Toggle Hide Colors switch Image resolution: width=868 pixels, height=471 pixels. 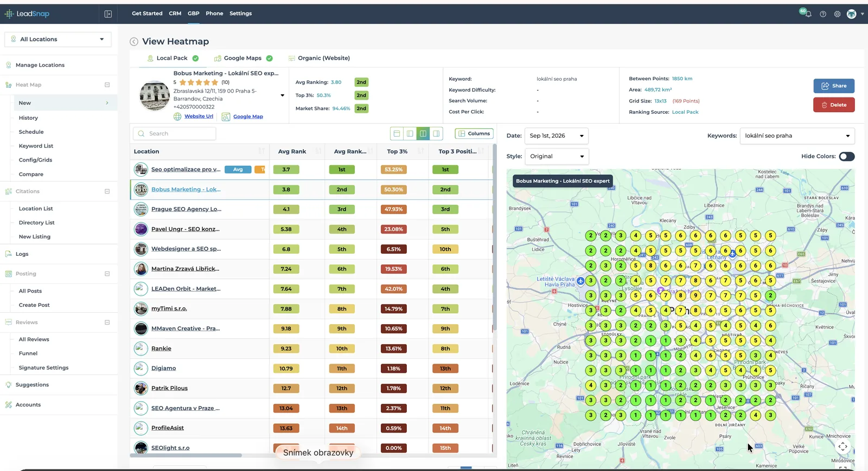point(846,157)
